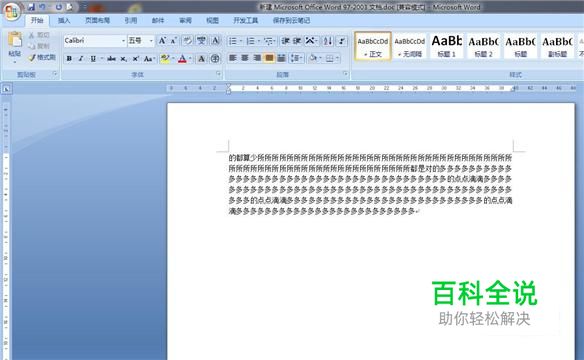Open the 邮件 (Mailings) tab
The image size is (584, 360).
click(x=158, y=20)
